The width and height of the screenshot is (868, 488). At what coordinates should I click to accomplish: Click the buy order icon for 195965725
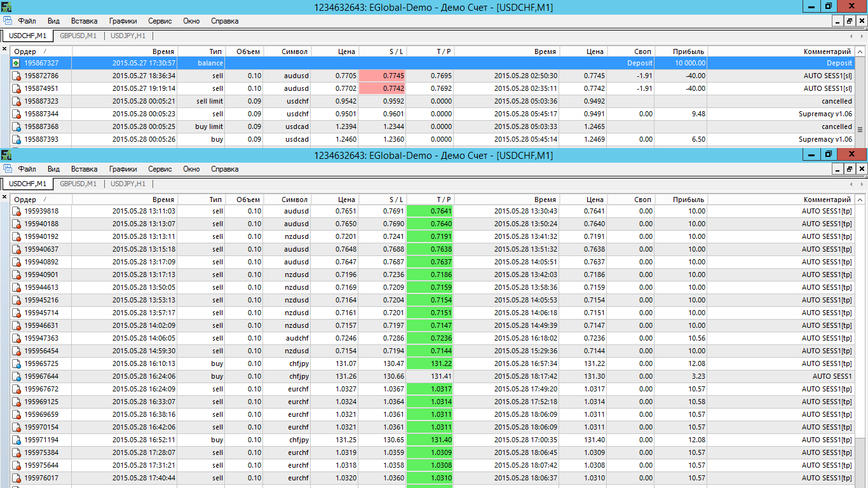click(x=17, y=363)
